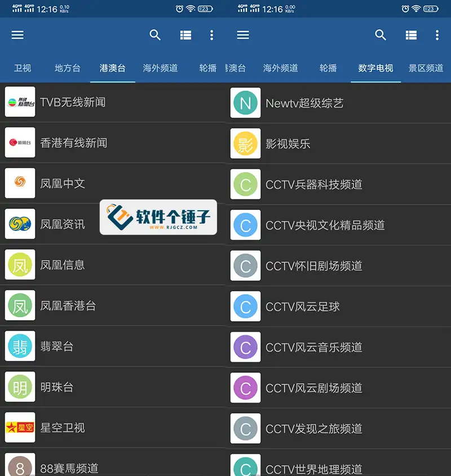The height and width of the screenshot is (476, 451).
Task: Tap the CCTV风云剧场频道 magenta avatar
Action: (246, 388)
